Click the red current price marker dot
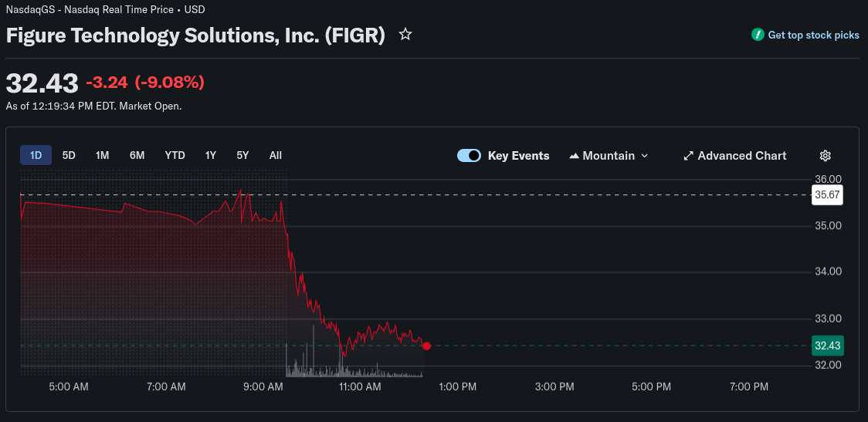This screenshot has width=868, height=422. [x=426, y=346]
